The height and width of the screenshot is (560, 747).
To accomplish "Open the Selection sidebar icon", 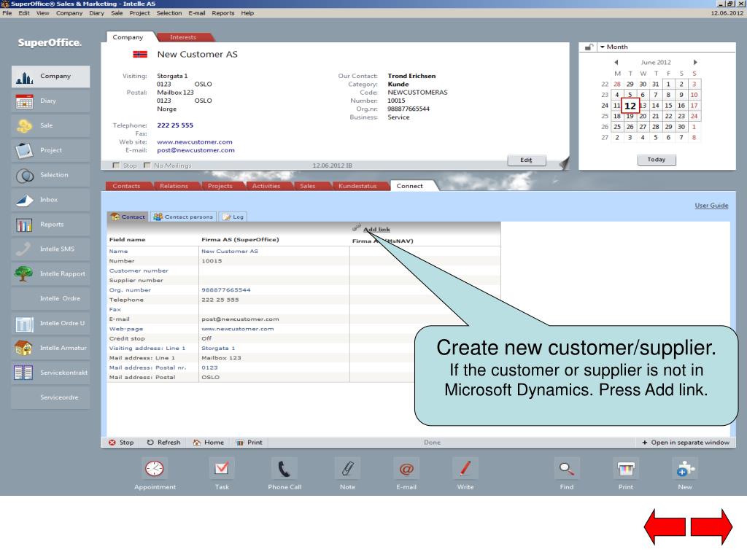I will coord(24,175).
